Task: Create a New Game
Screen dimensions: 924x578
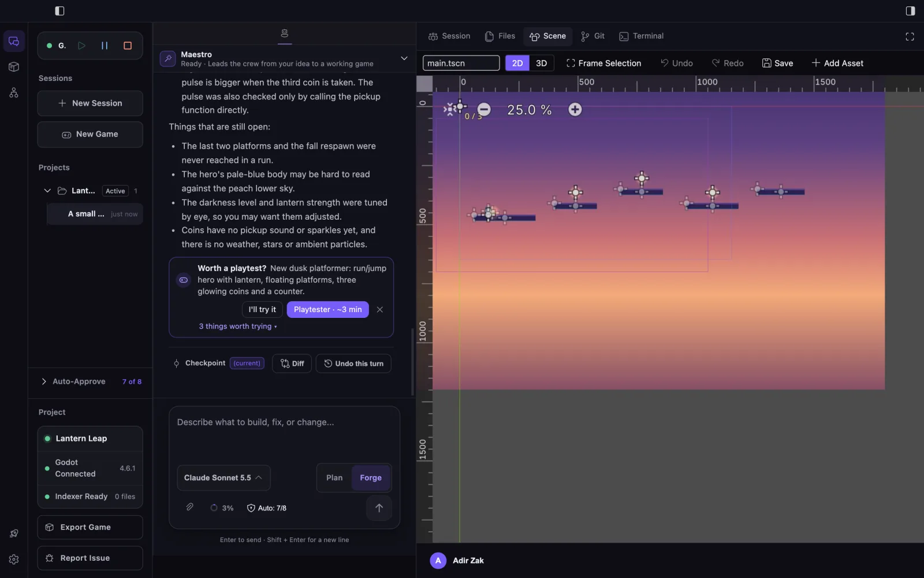Action: tap(90, 134)
